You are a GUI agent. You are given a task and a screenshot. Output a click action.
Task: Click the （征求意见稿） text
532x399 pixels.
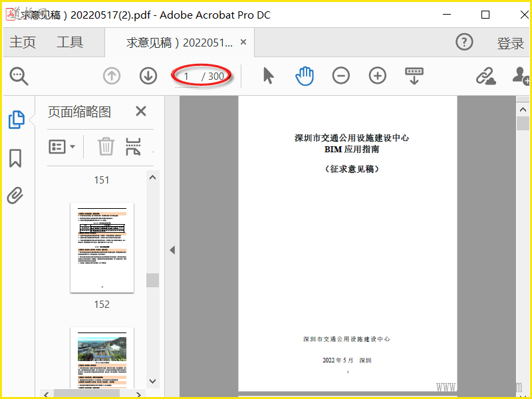(352, 169)
